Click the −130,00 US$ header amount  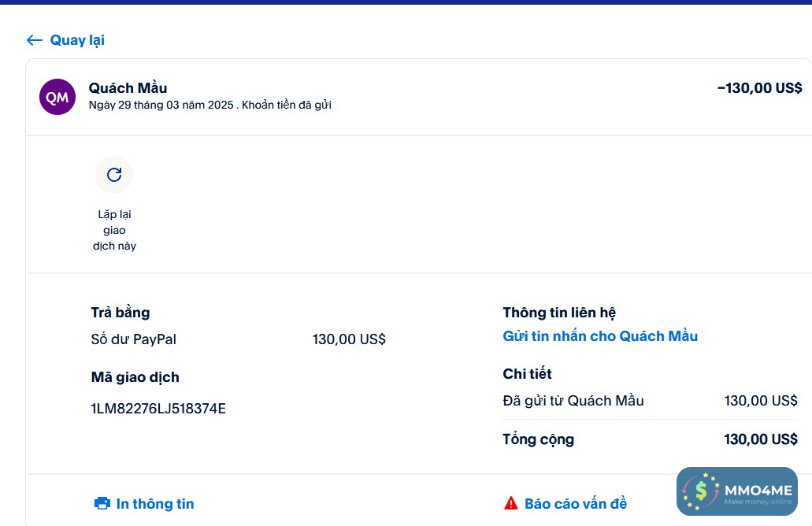click(x=759, y=88)
